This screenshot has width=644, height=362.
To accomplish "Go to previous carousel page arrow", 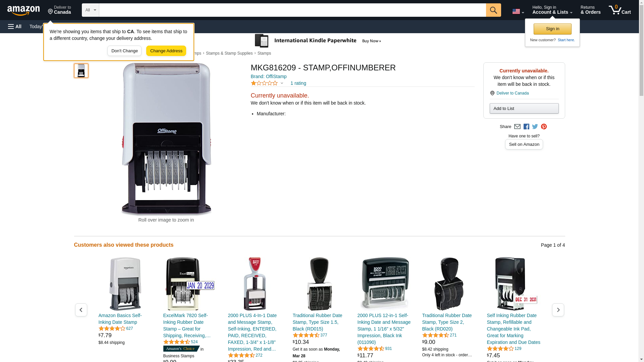I will pyautogui.click(x=81, y=310).
